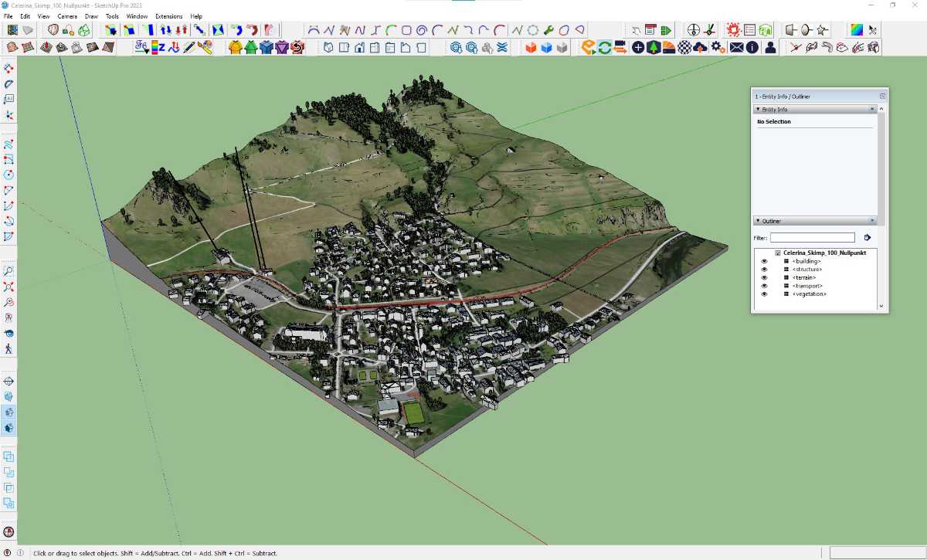Pick the Drape sandbox tool

point(76,47)
